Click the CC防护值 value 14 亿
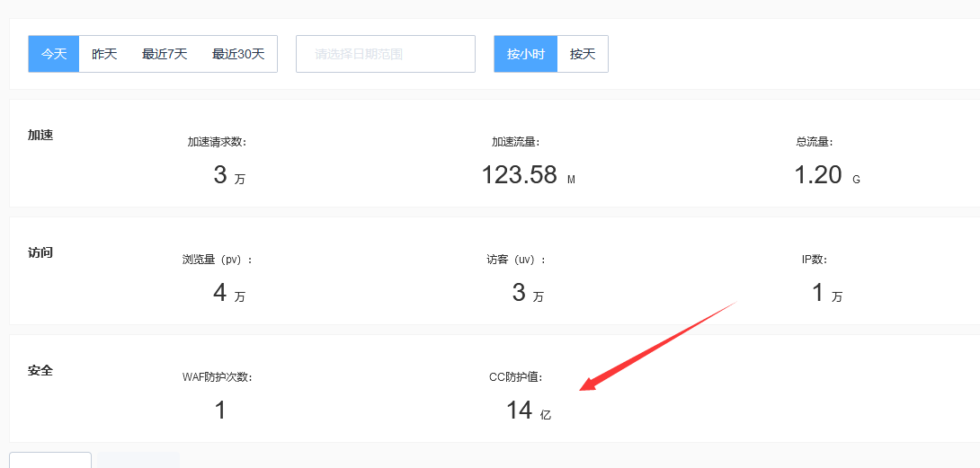Image resolution: width=980 pixels, height=468 pixels. tap(527, 411)
